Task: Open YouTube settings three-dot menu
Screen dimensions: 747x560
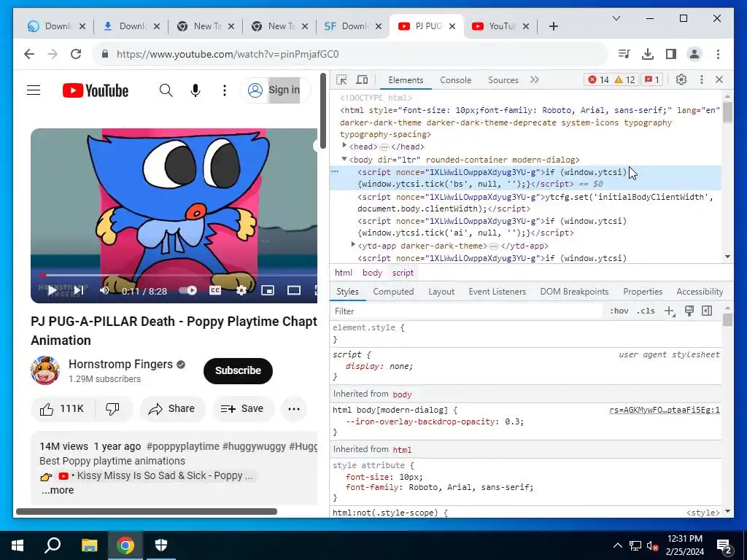Action: (x=225, y=90)
